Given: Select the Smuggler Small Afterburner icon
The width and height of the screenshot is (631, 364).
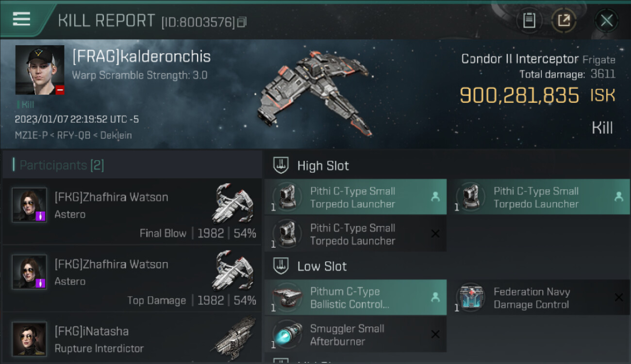Looking at the screenshot, I should [287, 334].
